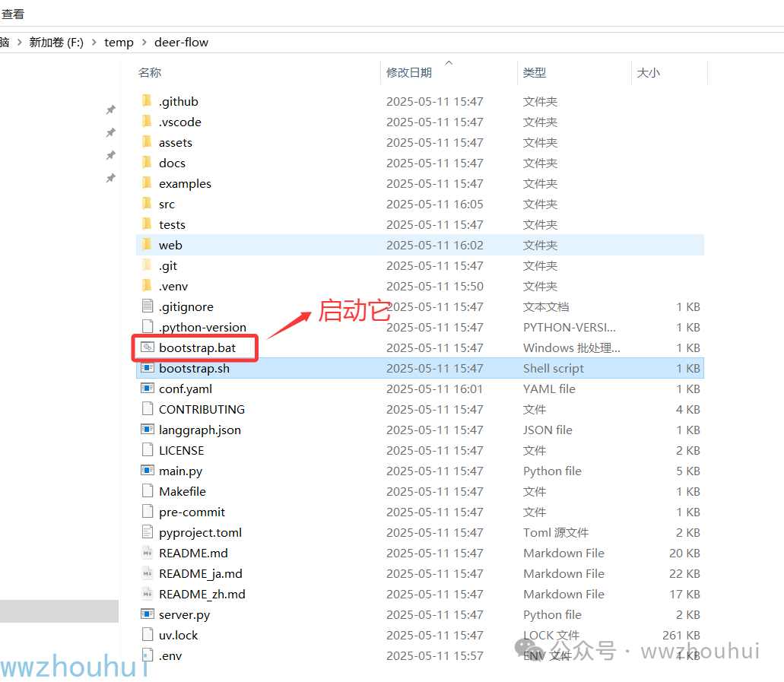The width and height of the screenshot is (784, 682).
Task: Click the uv.lock file icon
Action: pyautogui.click(x=148, y=634)
